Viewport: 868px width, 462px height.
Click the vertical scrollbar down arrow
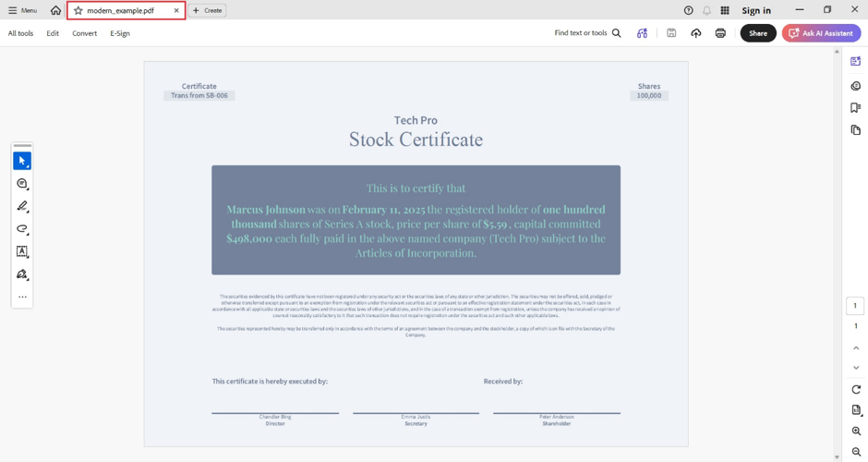[x=837, y=457]
